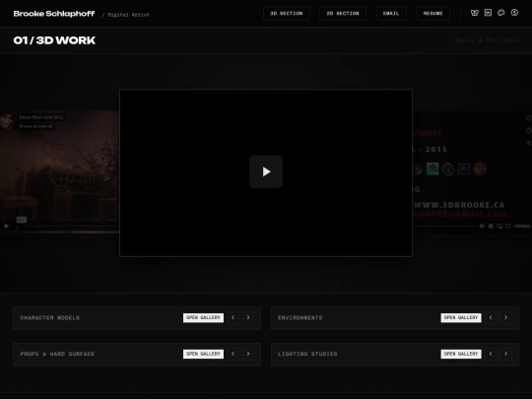Show next item in Lighting Studies

[x=505, y=354]
